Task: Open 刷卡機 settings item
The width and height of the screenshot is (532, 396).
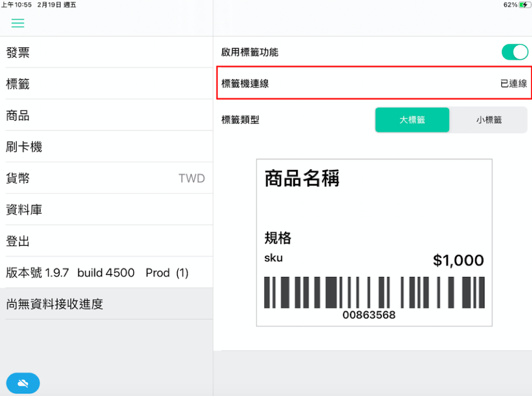Action: (x=106, y=146)
